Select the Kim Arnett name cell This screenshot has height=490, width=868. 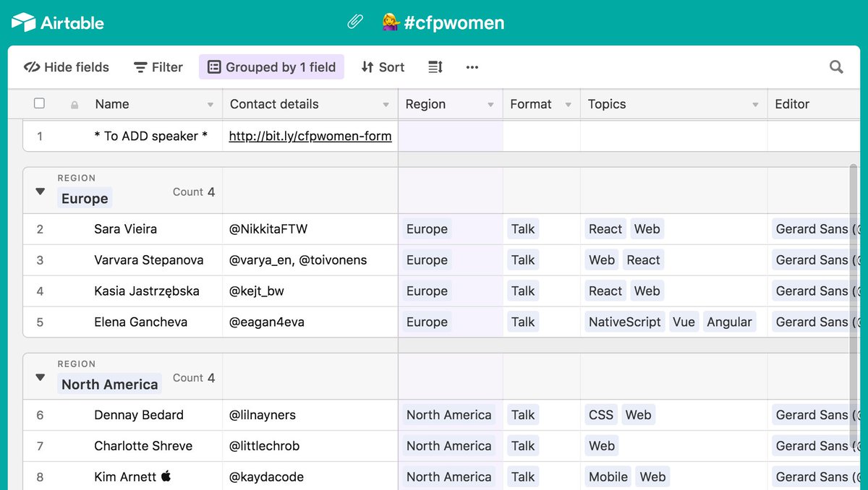tap(132, 477)
